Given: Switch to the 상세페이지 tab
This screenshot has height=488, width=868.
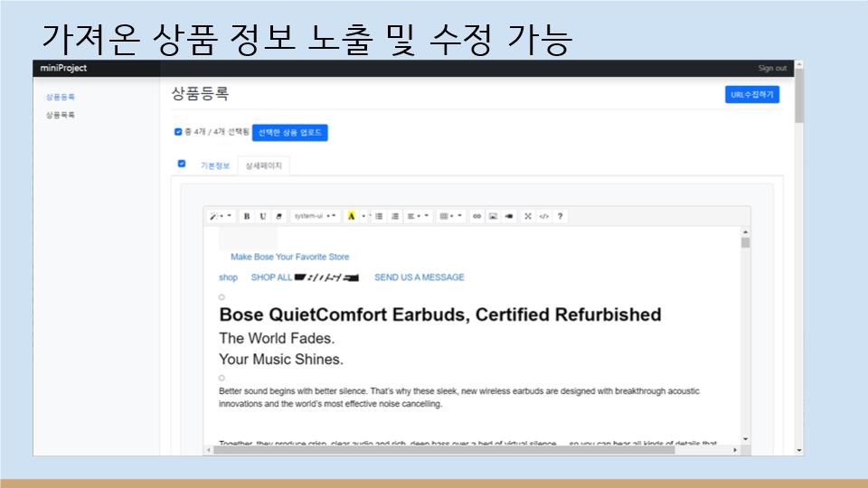Looking at the screenshot, I should [x=263, y=165].
